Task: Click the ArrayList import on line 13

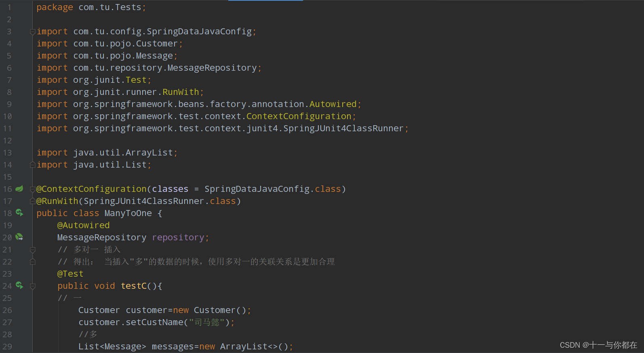Action: point(149,153)
